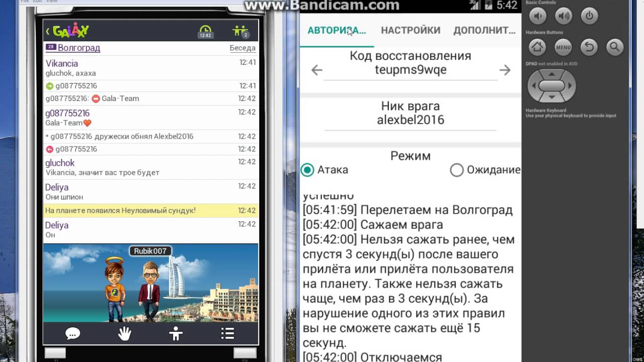Screen dimensions: 644x362
Task: Click emulator Back hardware button
Action: pos(589,47)
